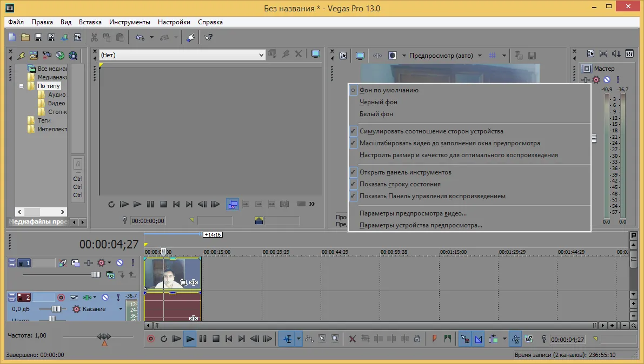Collapse the 'По типу' tree node

tap(22, 86)
